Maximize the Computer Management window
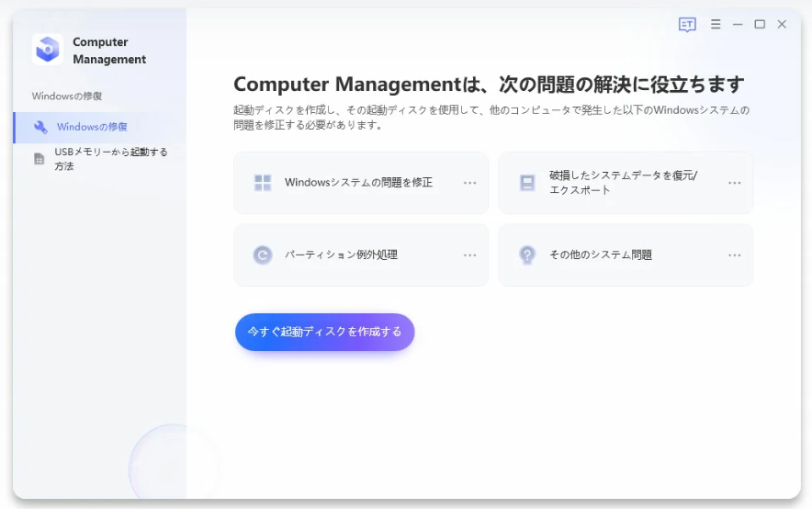 (760, 24)
